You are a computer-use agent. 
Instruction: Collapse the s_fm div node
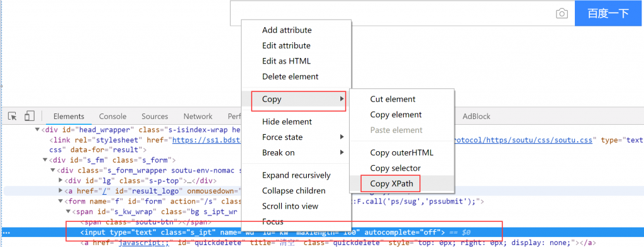pos(45,160)
